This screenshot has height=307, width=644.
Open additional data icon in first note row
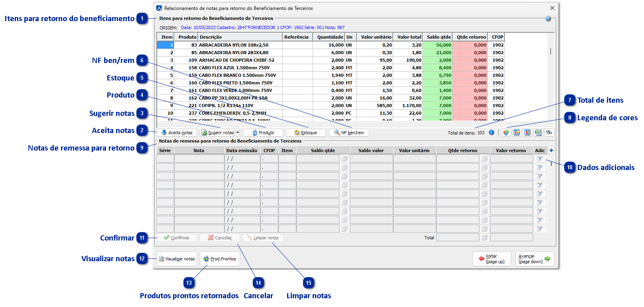tap(540, 159)
